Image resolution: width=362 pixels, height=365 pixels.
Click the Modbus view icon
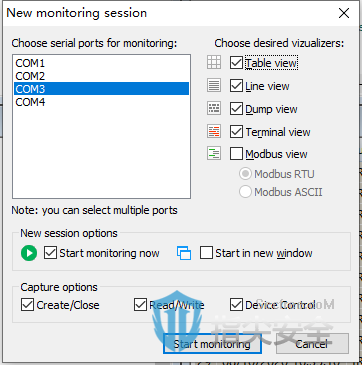coord(214,154)
